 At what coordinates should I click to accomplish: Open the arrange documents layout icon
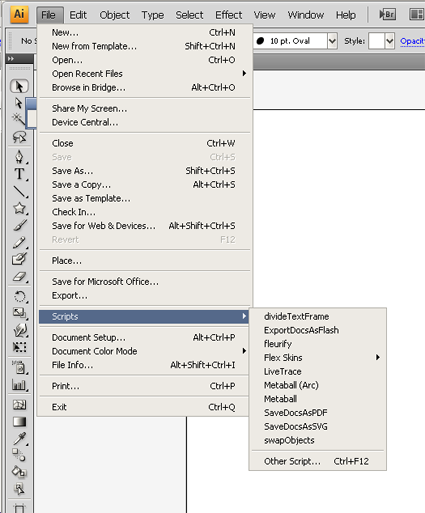(416, 15)
